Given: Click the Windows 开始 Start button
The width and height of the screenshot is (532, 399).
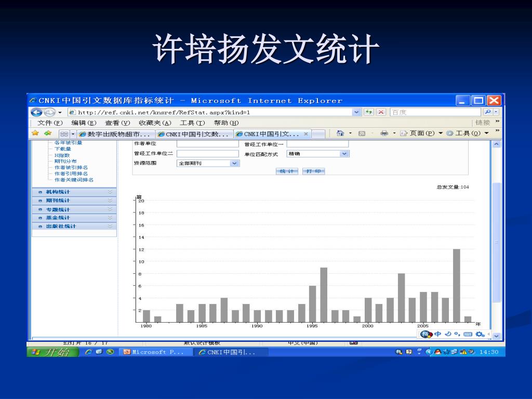Looking at the screenshot, I should 53,352.
